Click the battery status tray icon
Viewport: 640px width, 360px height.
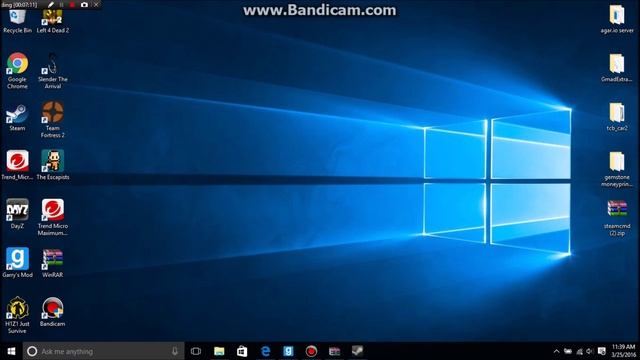[568, 351]
